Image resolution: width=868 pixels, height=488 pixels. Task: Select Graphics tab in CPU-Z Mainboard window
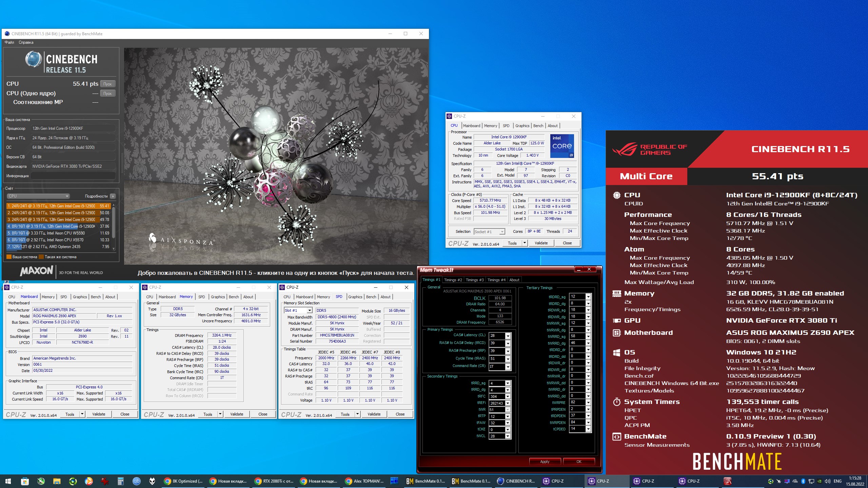tap(80, 297)
